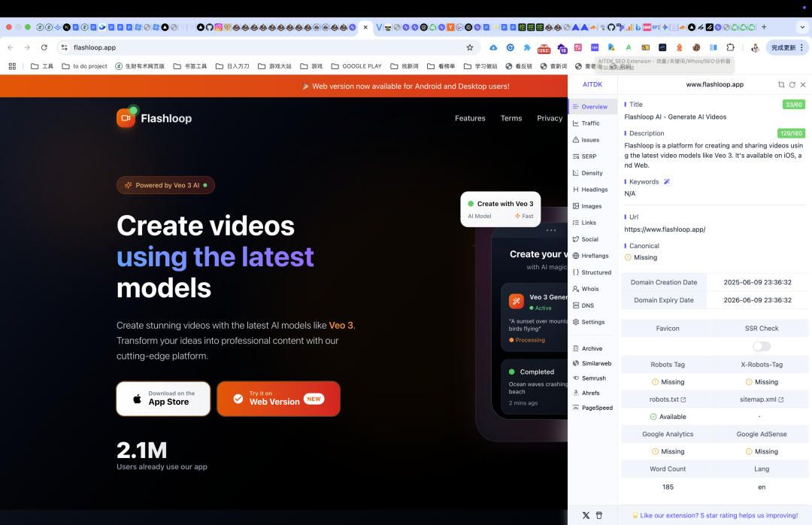Bookmark this page with the star icon
Screen dimensions: 812x525
tap(470, 47)
